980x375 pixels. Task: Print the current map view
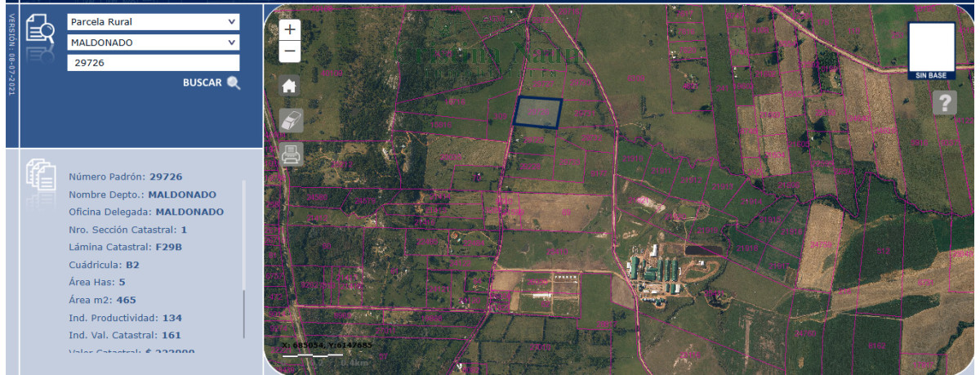[291, 154]
